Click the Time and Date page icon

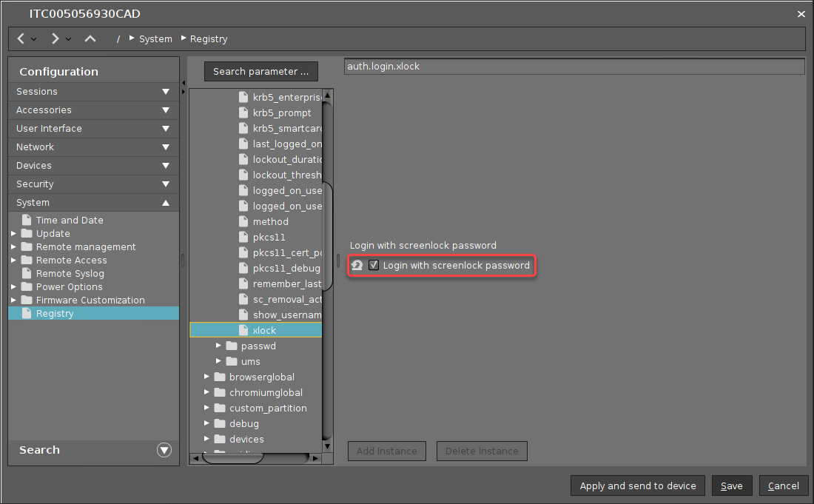(27, 221)
